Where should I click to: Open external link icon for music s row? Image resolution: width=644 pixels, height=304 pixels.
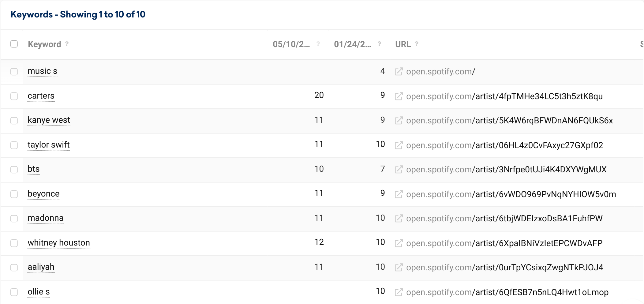point(399,72)
